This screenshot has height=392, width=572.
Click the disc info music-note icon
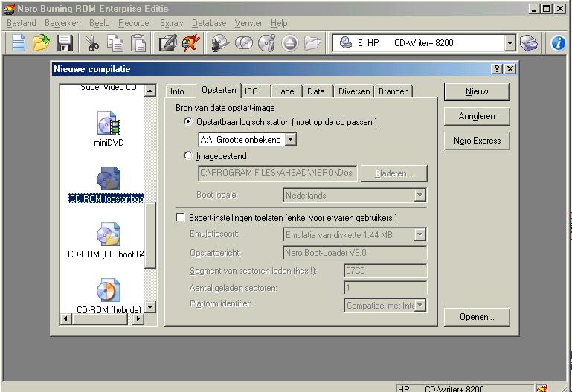click(267, 43)
